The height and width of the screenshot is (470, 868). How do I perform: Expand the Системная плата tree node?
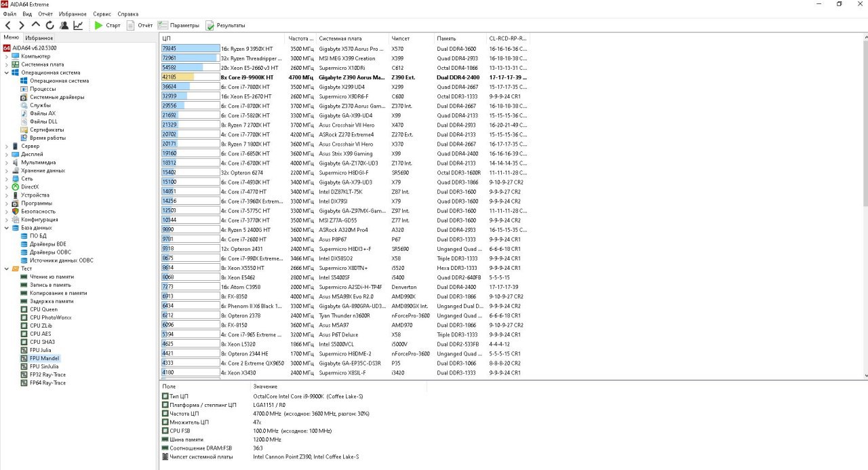(x=7, y=64)
